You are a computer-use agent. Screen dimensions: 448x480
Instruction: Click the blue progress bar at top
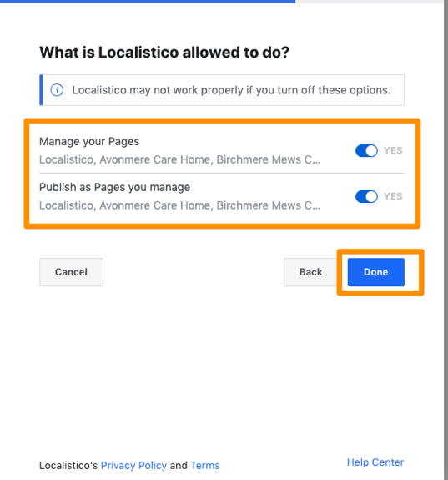[148, 2]
